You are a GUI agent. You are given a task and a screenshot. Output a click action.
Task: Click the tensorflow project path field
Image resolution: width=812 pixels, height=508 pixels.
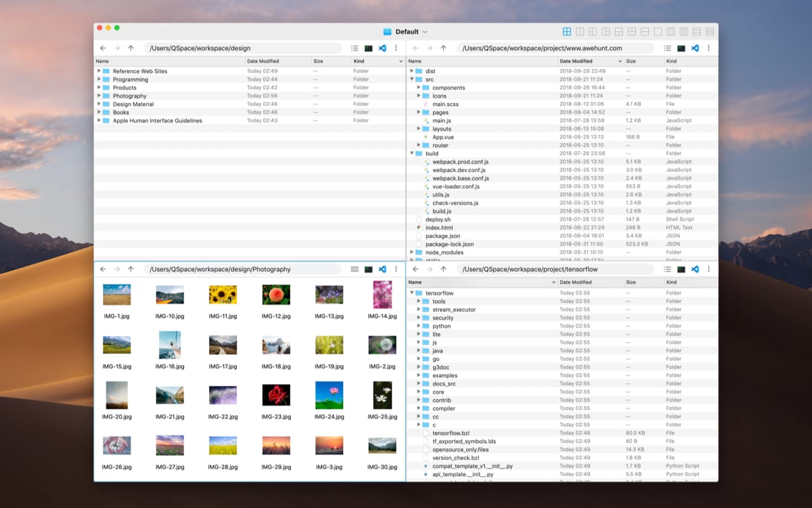555,269
